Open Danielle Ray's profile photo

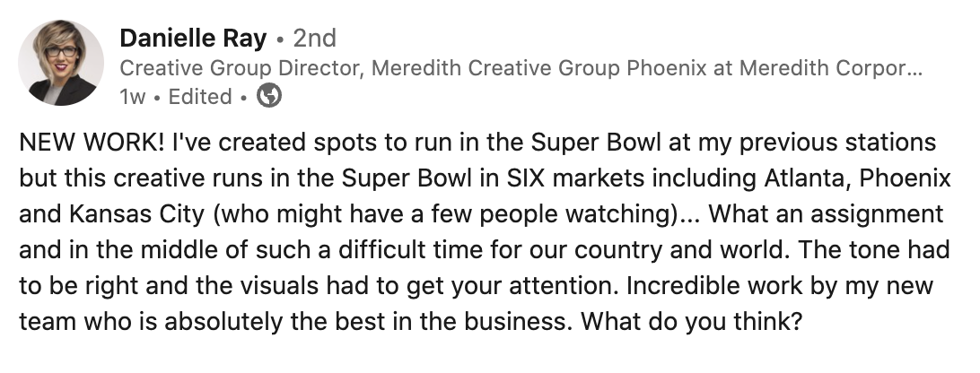coord(61,63)
